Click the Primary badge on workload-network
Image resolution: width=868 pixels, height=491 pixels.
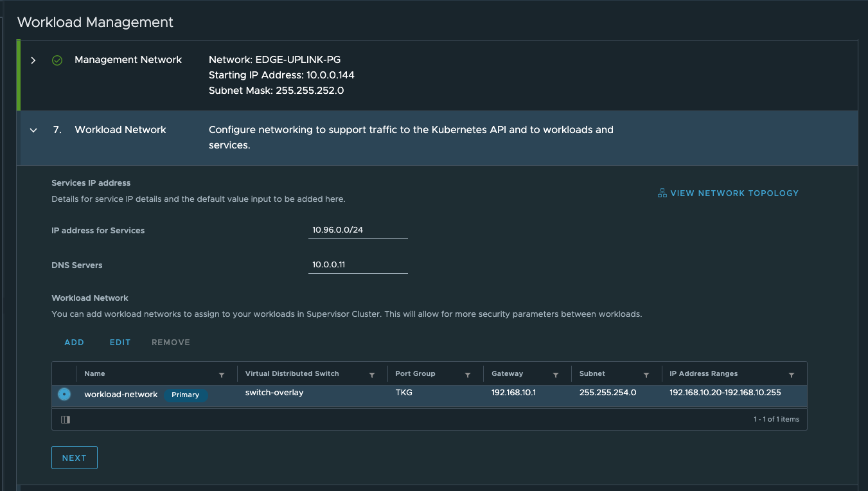point(186,395)
